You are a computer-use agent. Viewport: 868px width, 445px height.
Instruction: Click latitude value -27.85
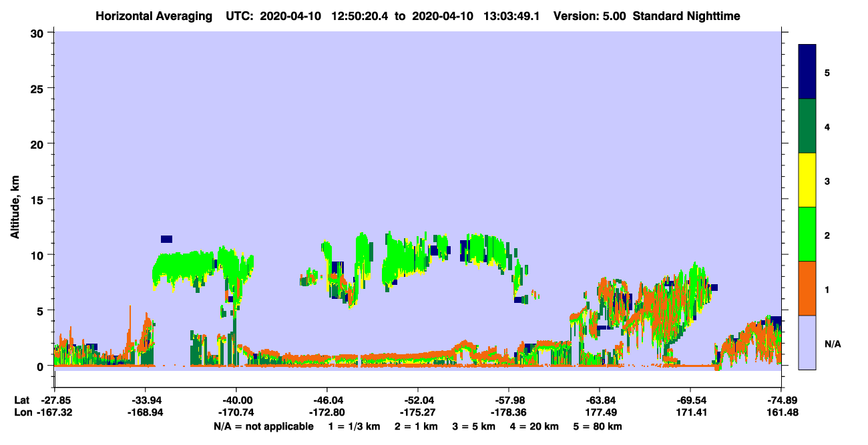(x=54, y=400)
